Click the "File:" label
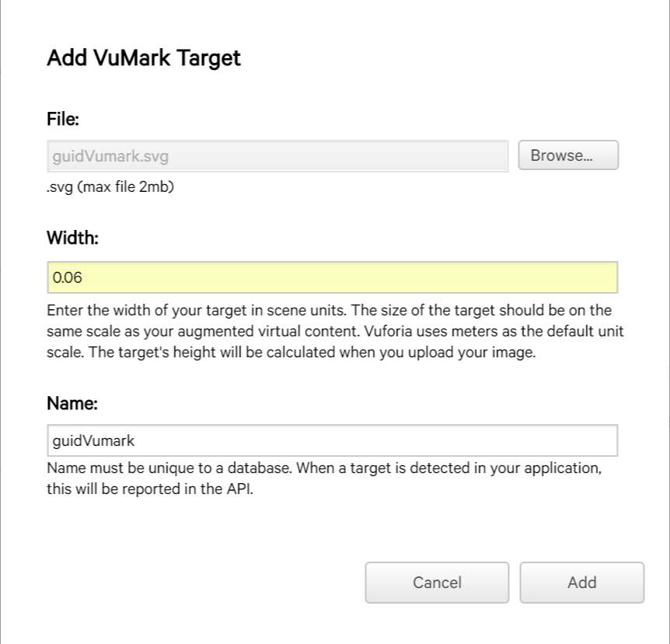 tap(64, 119)
